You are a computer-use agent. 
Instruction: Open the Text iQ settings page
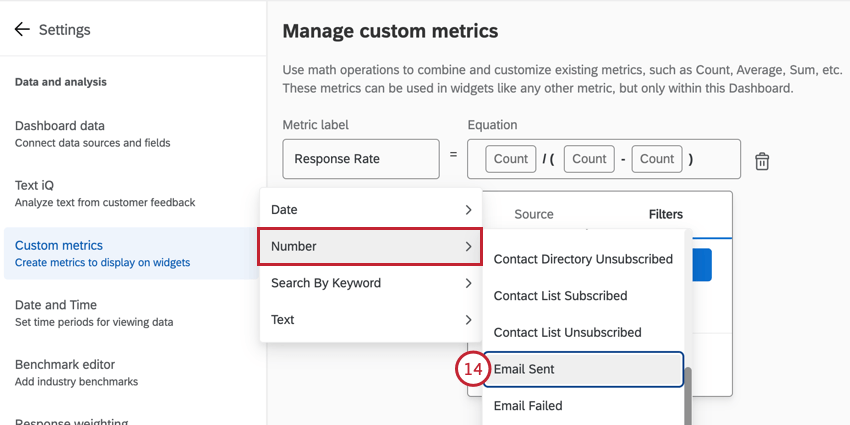coord(104,193)
